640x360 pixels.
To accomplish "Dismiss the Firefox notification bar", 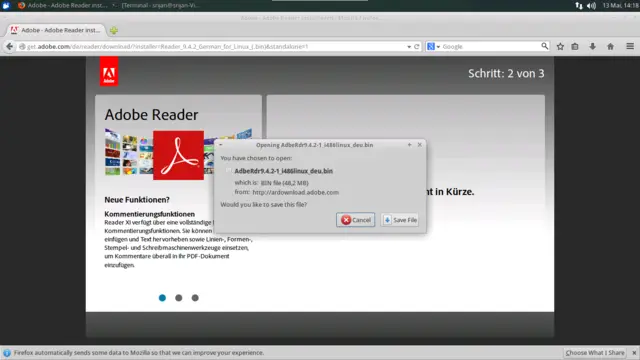I will (634, 353).
